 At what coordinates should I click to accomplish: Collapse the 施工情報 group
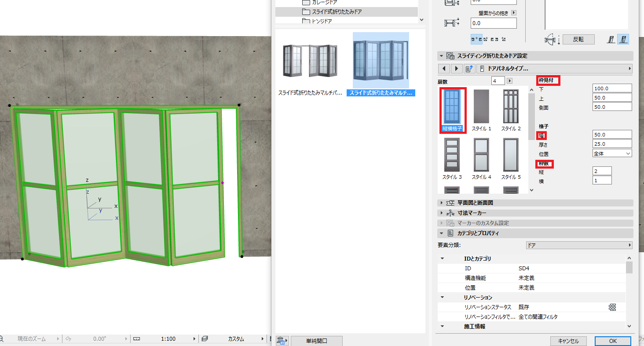tap(443, 327)
